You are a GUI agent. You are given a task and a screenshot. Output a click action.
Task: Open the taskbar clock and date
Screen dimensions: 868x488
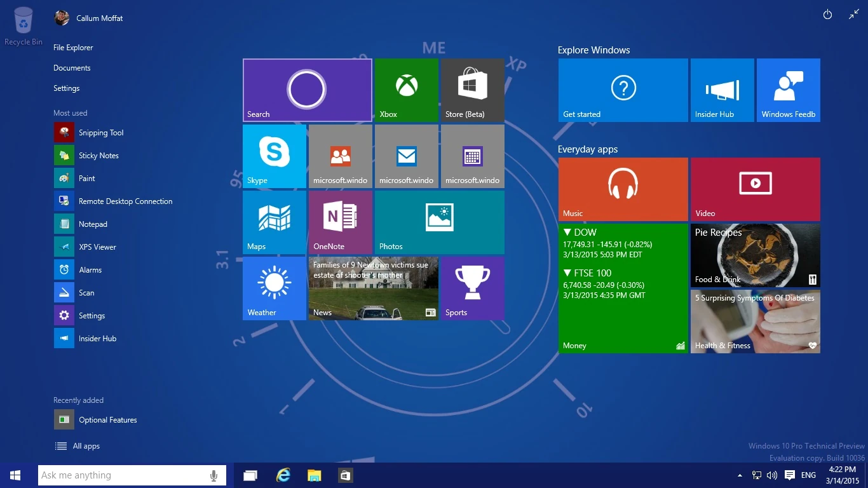click(843, 475)
